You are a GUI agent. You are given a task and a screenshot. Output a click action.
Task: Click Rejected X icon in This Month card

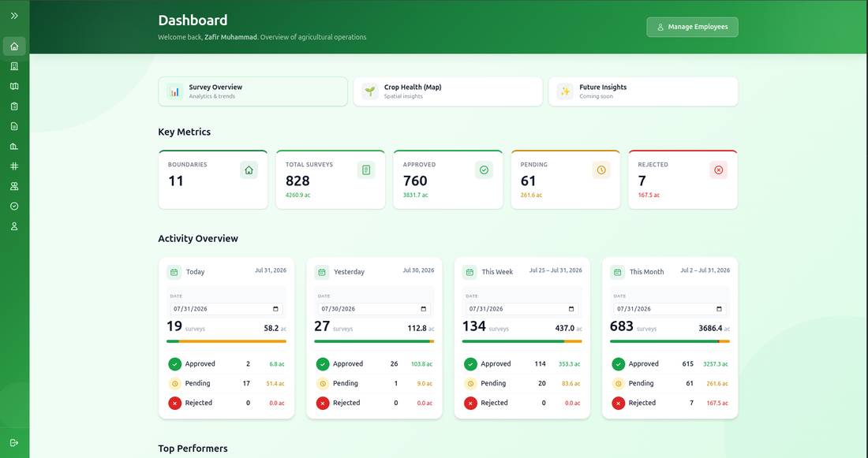point(619,404)
